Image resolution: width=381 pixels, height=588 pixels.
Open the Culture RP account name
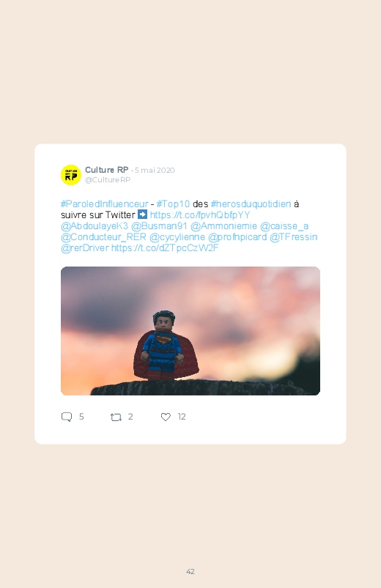point(106,170)
